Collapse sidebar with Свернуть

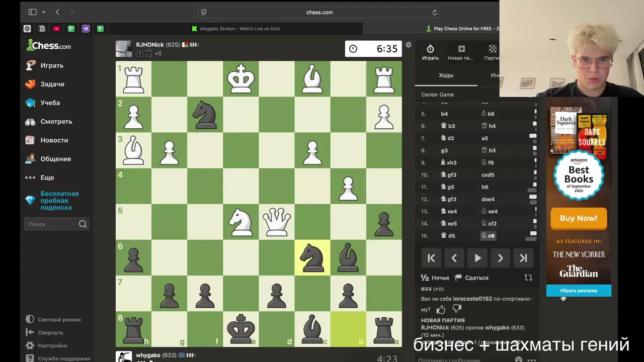click(x=44, y=332)
